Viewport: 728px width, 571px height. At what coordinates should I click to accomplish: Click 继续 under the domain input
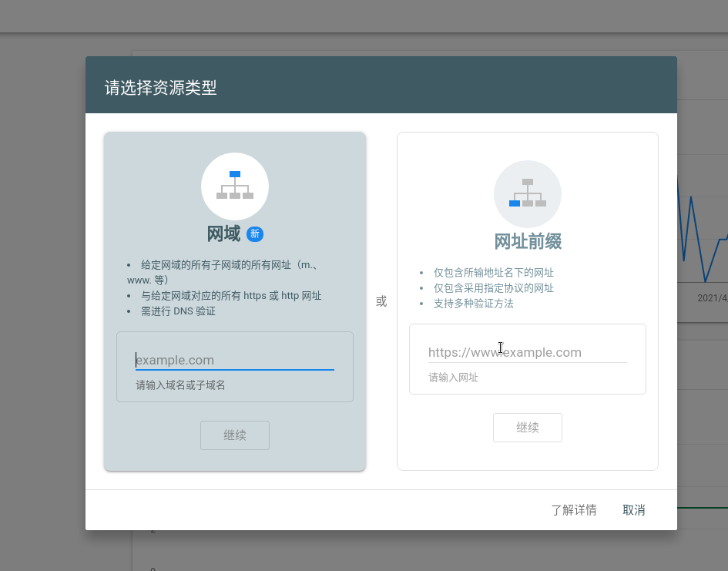tap(235, 435)
